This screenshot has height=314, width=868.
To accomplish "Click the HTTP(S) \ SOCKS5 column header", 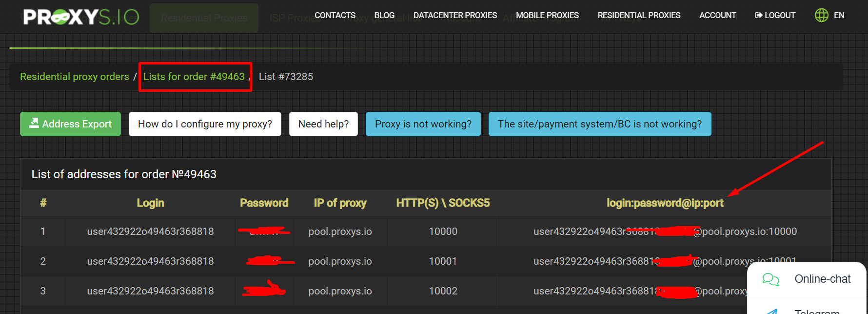I will (443, 203).
